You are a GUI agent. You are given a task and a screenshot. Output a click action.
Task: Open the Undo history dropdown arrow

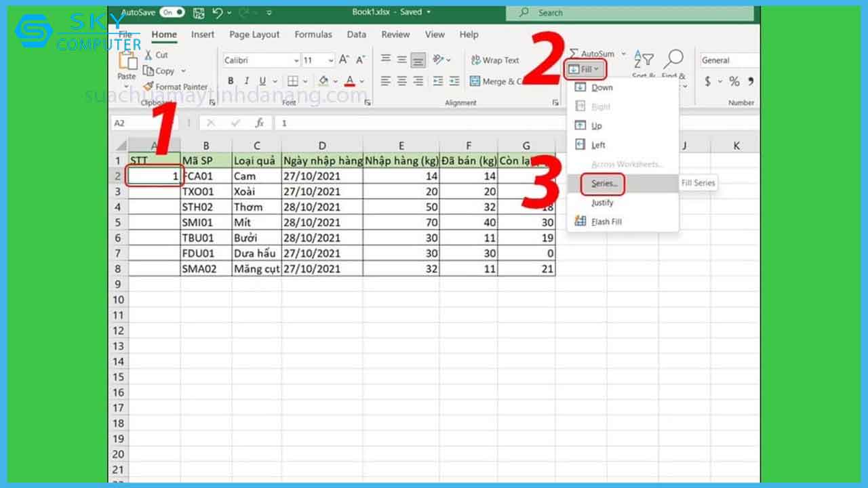(229, 13)
